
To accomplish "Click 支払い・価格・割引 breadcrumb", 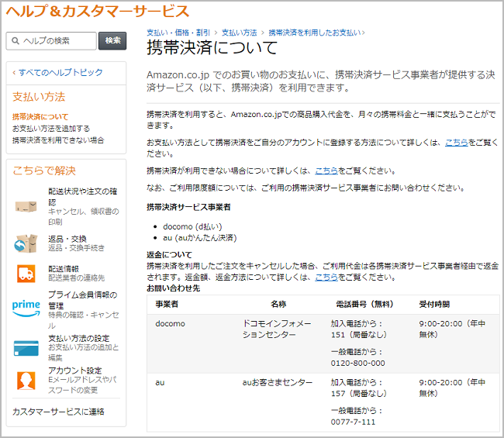I will (178, 33).
